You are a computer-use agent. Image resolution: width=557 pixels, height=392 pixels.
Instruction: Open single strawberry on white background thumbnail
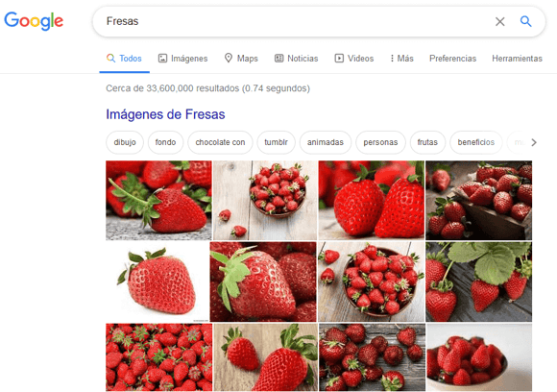tap(157, 282)
